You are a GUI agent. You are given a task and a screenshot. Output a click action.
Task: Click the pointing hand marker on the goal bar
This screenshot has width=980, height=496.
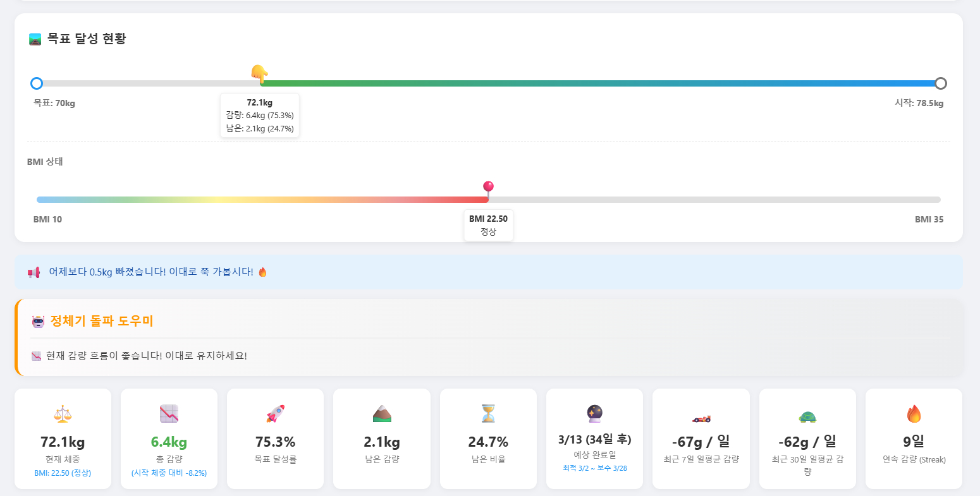coord(259,75)
